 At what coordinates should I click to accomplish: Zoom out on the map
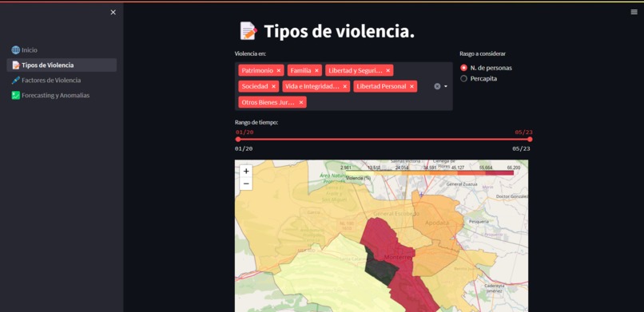point(246,184)
